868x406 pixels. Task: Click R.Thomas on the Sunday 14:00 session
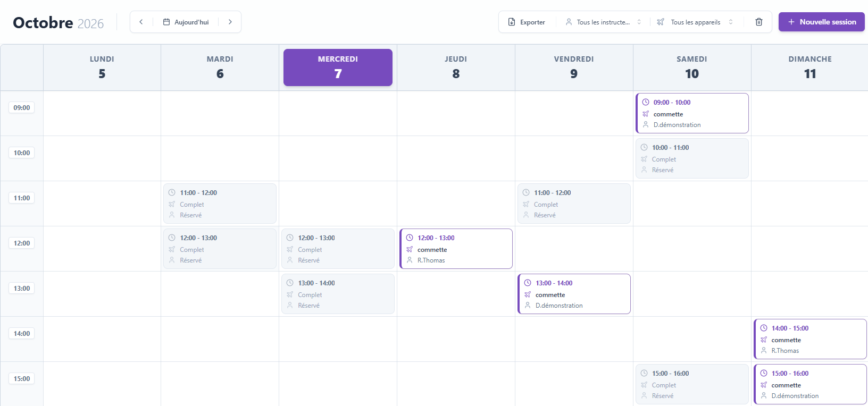pyautogui.click(x=785, y=351)
